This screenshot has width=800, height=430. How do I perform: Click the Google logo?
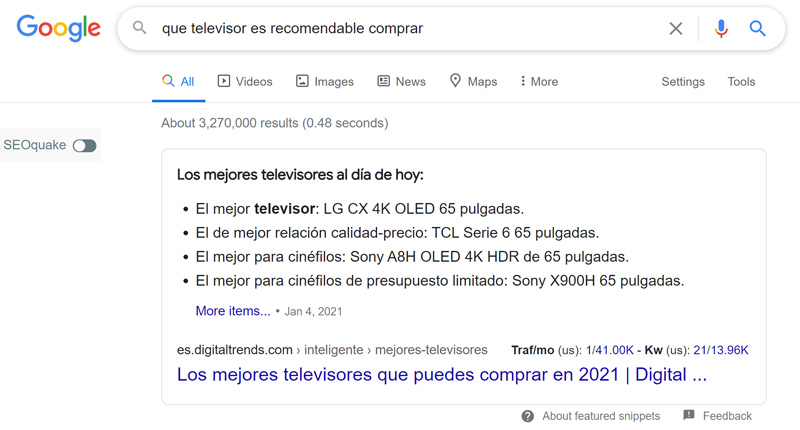point(59,28)
